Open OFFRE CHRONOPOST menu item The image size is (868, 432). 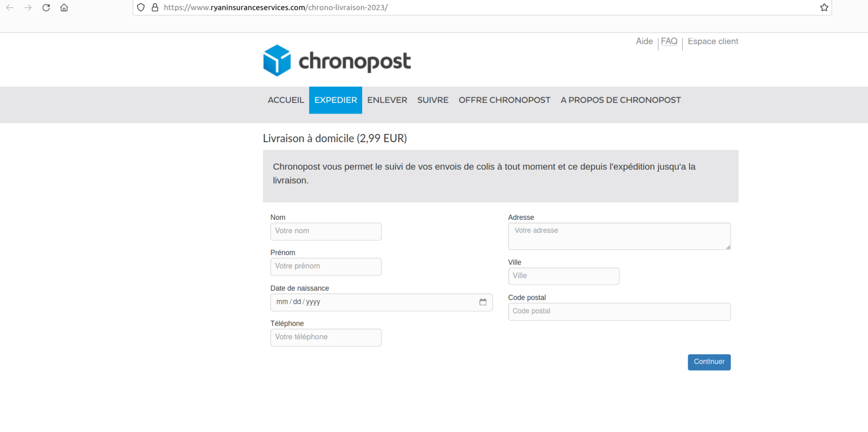click(x=505, y=100)
